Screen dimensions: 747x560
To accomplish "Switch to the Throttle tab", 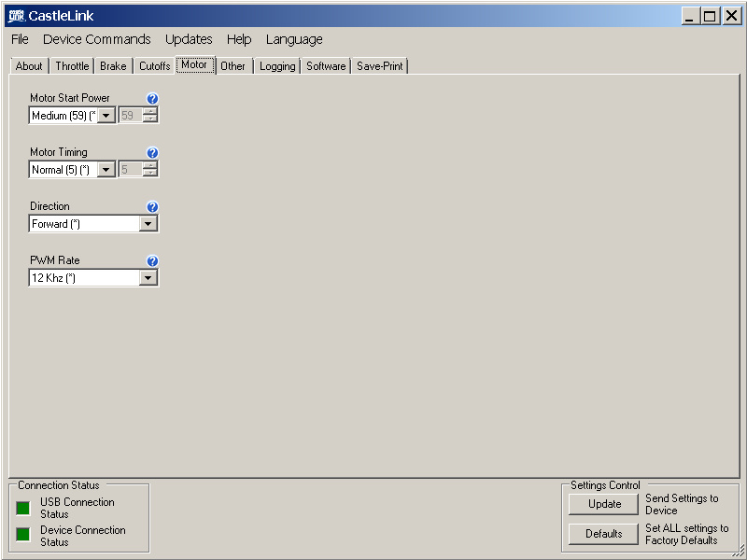I will 72,66.
